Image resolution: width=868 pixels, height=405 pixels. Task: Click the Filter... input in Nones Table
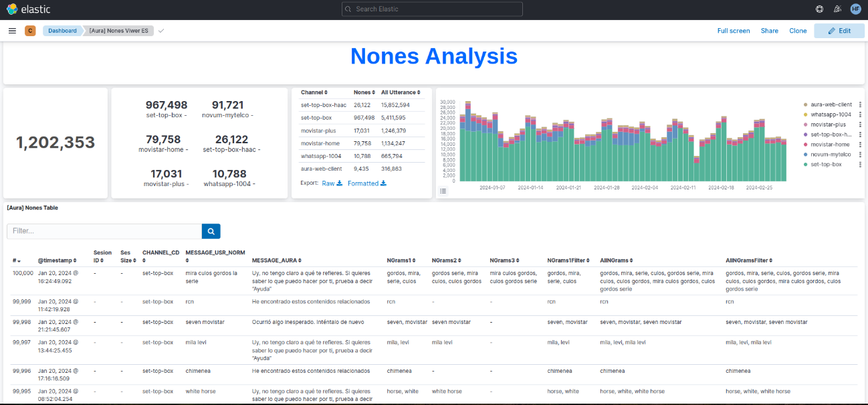click(104, 231)
